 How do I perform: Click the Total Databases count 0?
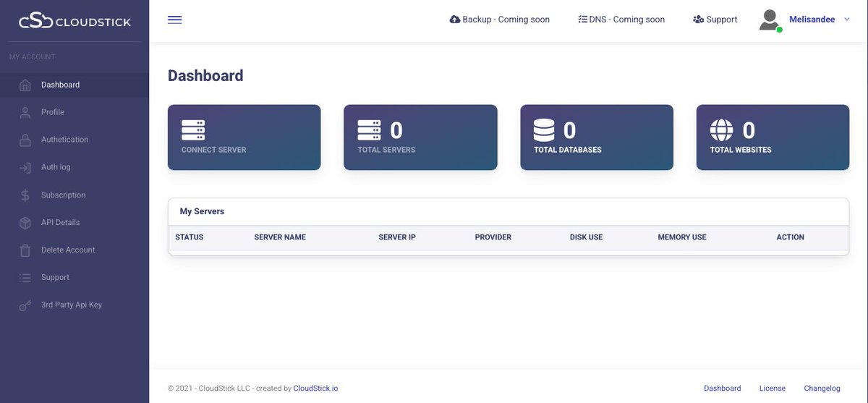pyautogui.click(x=570, y=130)
